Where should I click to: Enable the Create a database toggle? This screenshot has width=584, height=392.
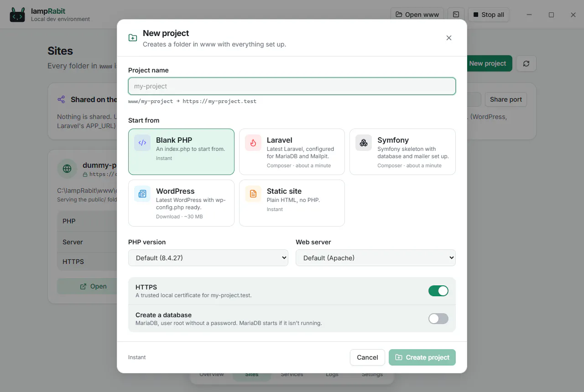coord(438,319)
